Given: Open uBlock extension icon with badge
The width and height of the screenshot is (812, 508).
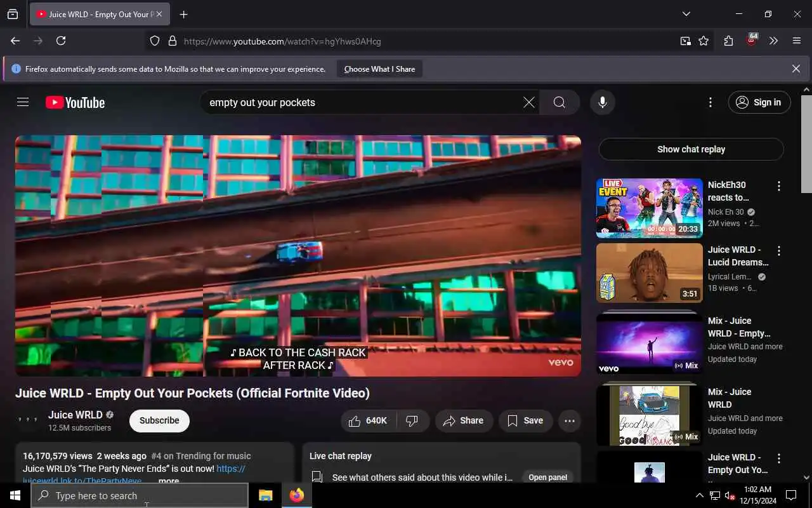Looking at the screenshot, I should pyautogui.click(x=752, y=39).
